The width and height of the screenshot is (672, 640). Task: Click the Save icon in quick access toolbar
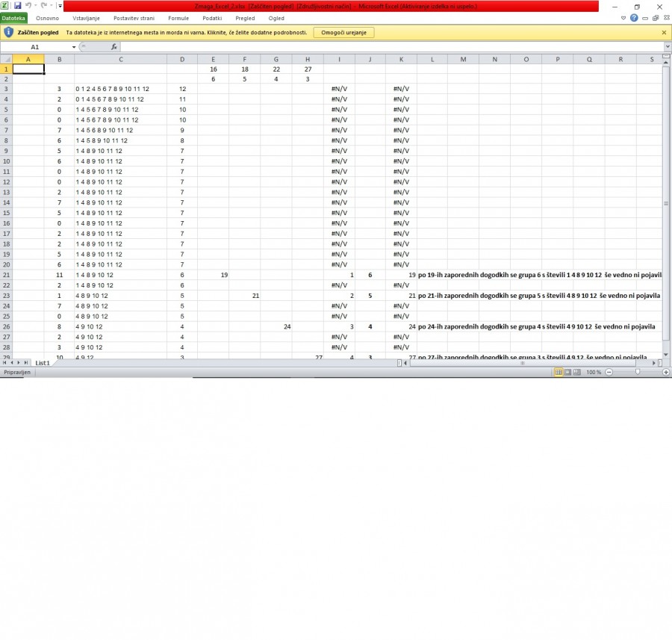coord(17,6)
